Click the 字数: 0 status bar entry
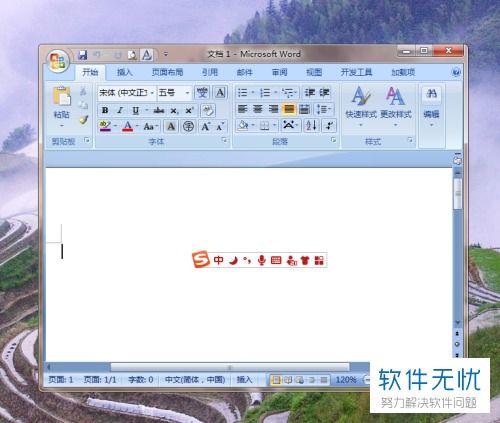The width and height of the screenshot is (500, 423). click(x=141, y=380)
